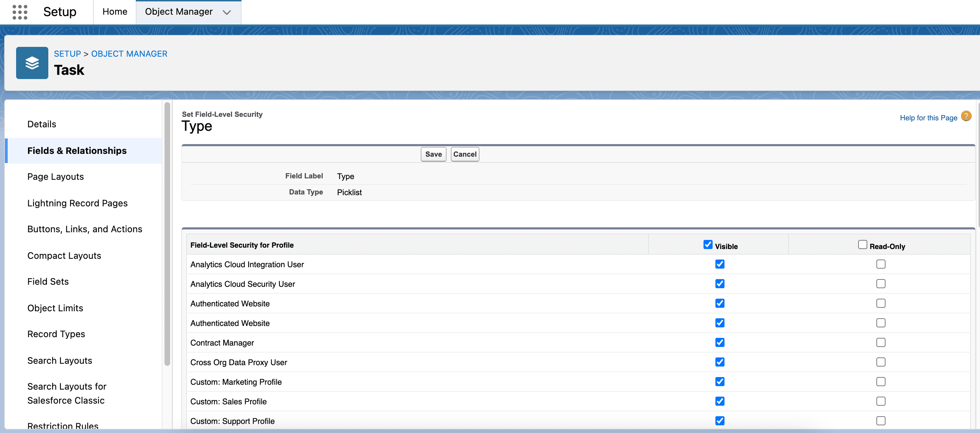Switch to the Home tab

[114, 12]
